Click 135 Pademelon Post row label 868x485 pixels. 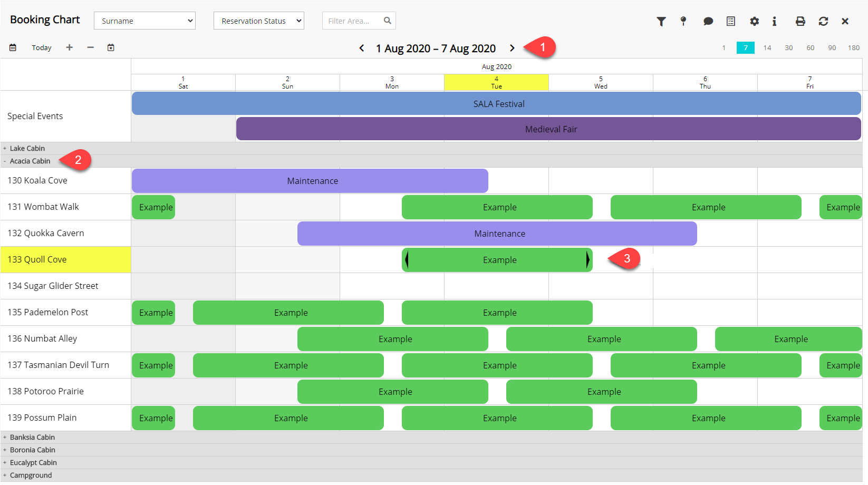pos(48,312)
